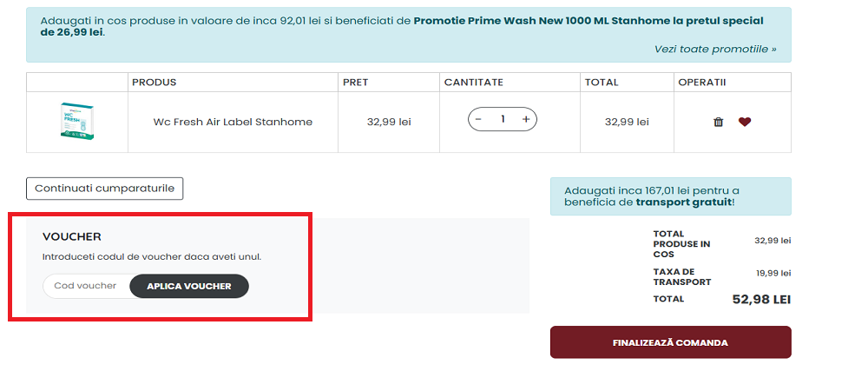The height and width of the screenshot is (391, 868).
Task: Increase quantity with the plus button
Action: click(x=525, y=119)
